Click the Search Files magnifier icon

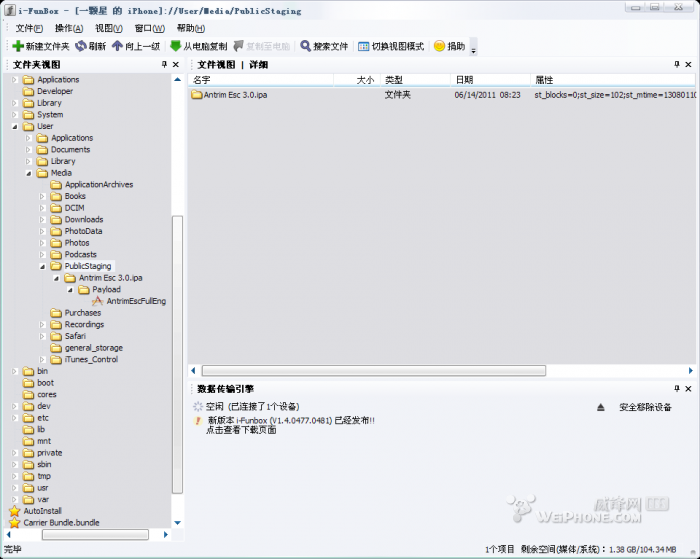305,46
